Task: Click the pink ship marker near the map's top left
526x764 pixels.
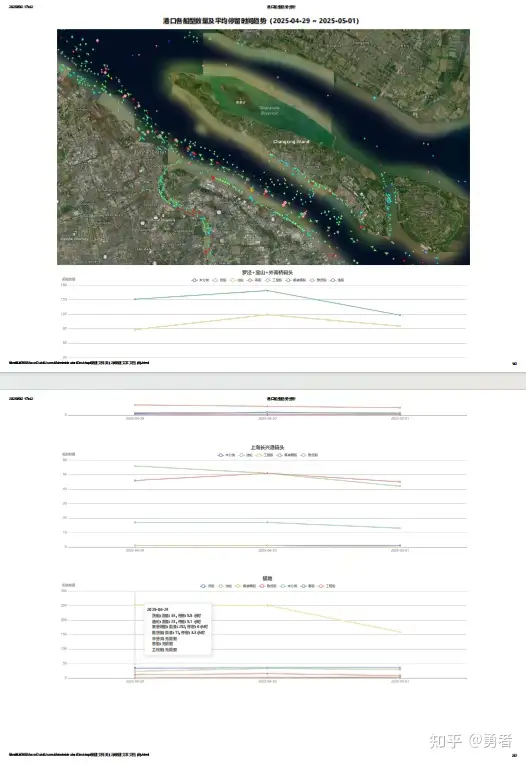Action: tap(97, 40)
